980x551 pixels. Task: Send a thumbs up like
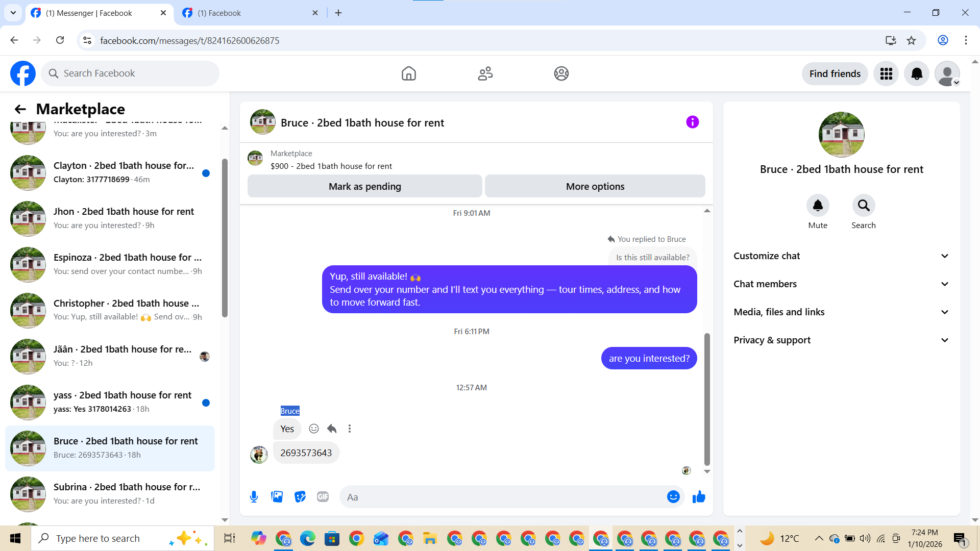pyautogui.click(x=699, y=497)
